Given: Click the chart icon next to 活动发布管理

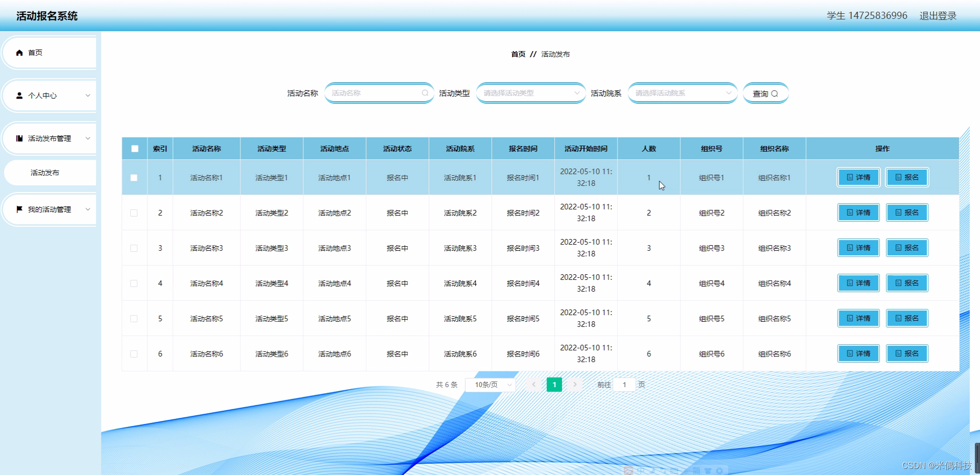Looking at the screenshot, I should pyautogui.click(x=19, y=138).
